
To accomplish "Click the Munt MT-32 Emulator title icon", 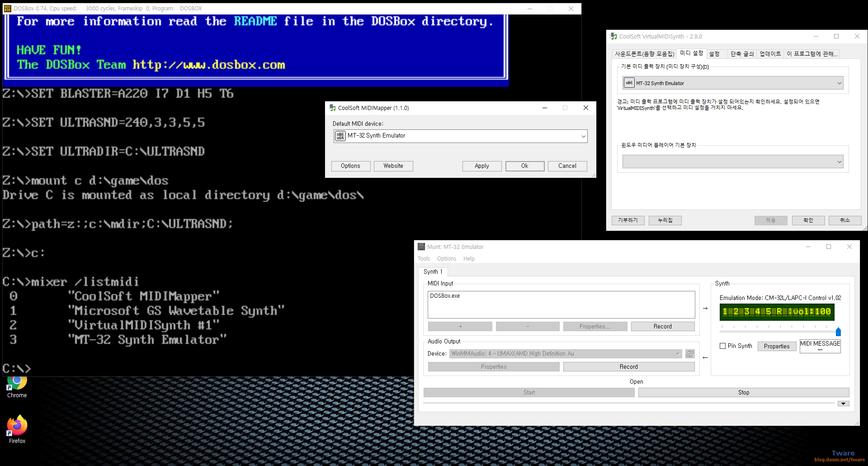I will tap(421, 247).
